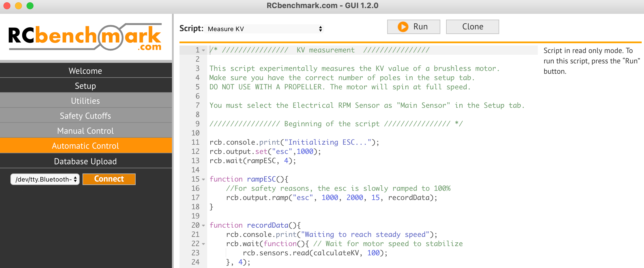Switch to the Utilities tab
Image resolution: width=644 pixels, height=268 pixels.
pos(85,101)
